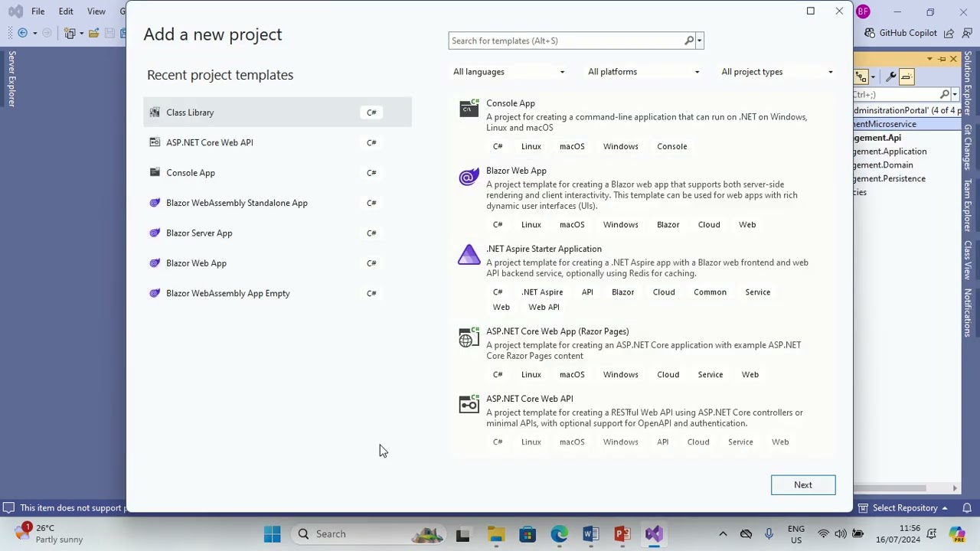Click Class Library icon in recent templates
Image resolution: width=980 pixels, height=551 pixels.
[x=155, y=112]
